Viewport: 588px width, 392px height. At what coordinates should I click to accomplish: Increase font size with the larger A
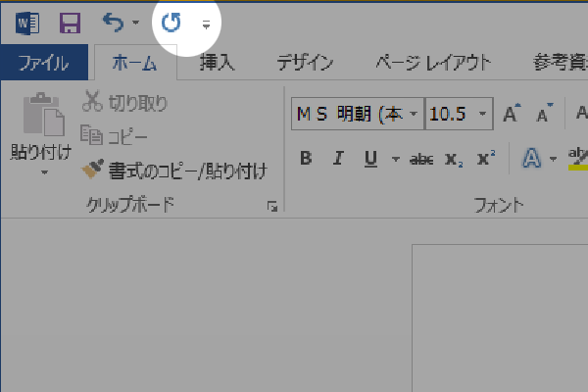[512, 113]
